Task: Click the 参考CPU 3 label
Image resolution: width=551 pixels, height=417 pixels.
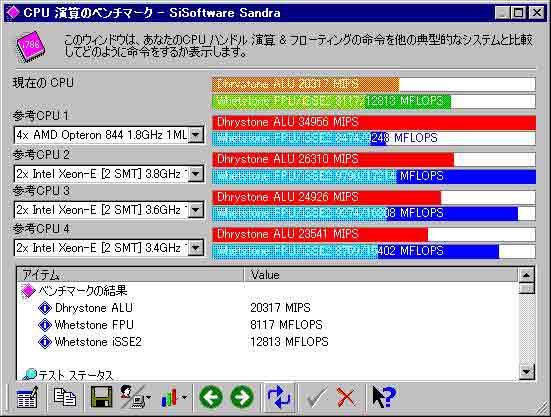Action: click(x=41, y=191)
